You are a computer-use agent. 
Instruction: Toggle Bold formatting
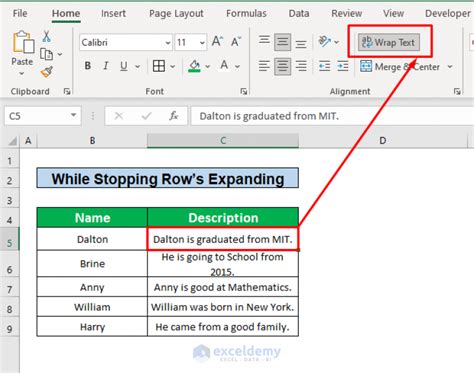point(88,66)
